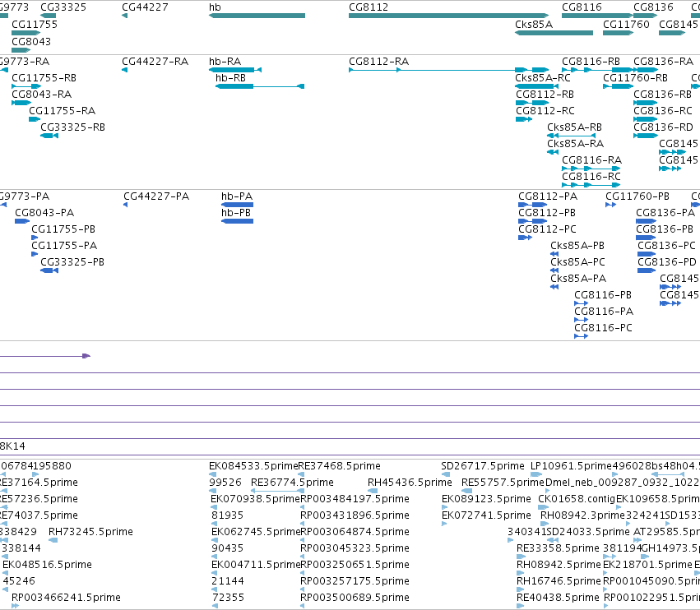Open the CG44227-PA protein label

click(156, 196)
